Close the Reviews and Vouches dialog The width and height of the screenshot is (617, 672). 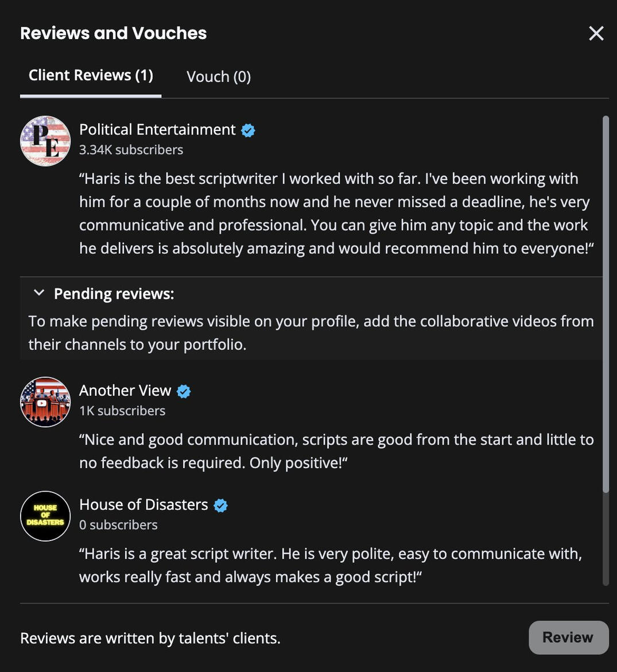[x=596, y=33]
